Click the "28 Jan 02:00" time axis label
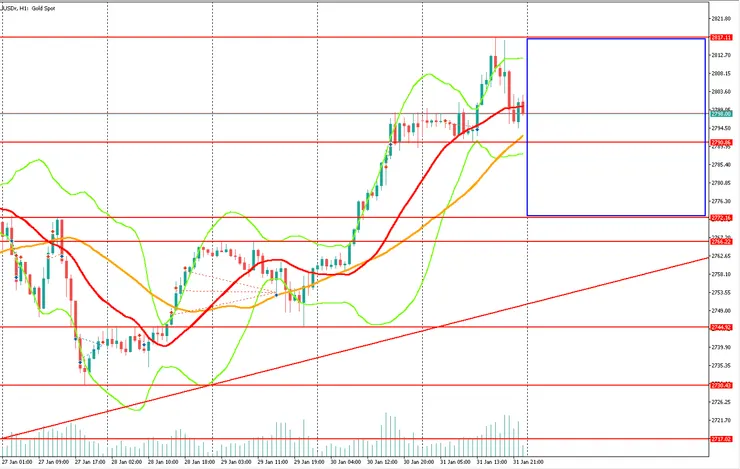This screenshot has width=740, height=469. (x=126, y=462)
